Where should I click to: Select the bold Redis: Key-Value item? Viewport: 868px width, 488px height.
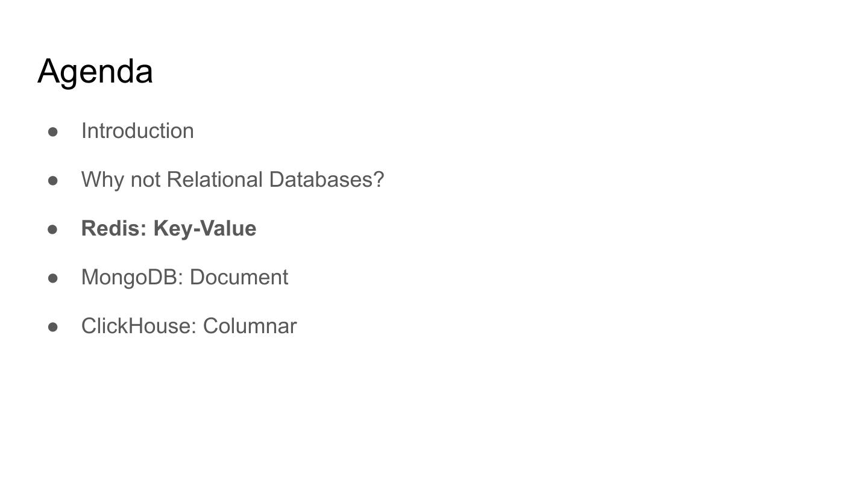click(x=169, y=228)
